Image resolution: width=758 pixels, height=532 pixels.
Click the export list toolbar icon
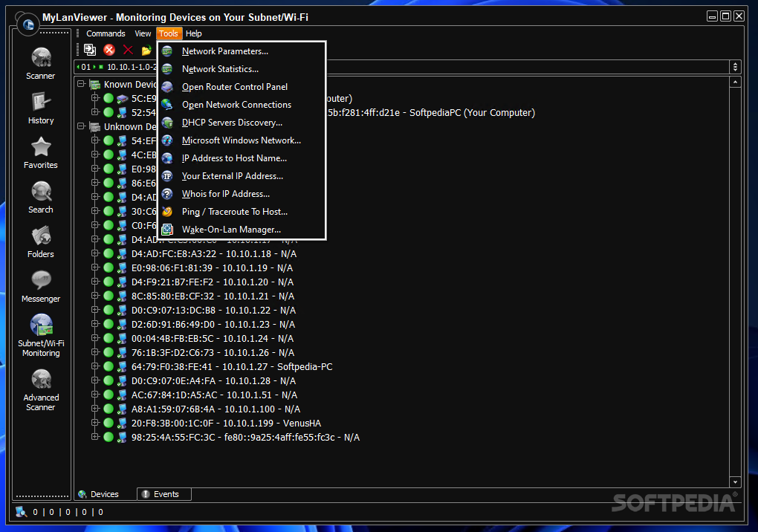coord(90,50)
